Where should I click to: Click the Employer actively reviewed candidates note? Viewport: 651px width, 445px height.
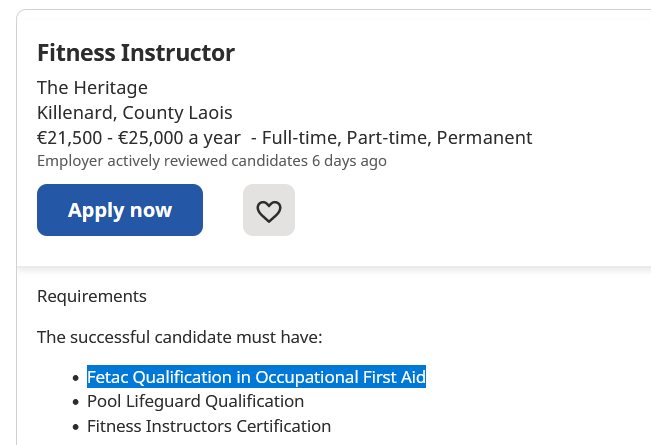[x=172, y=161]
